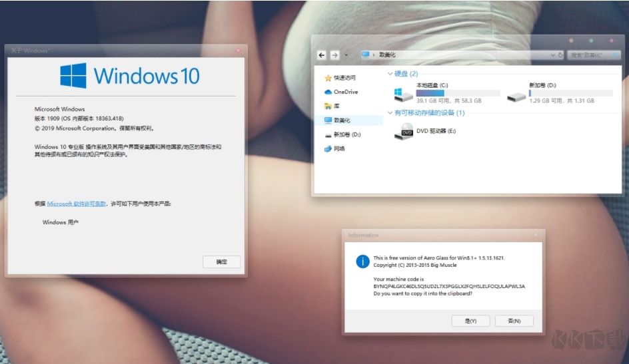Refresh the Explorer window

click(560, 55)
